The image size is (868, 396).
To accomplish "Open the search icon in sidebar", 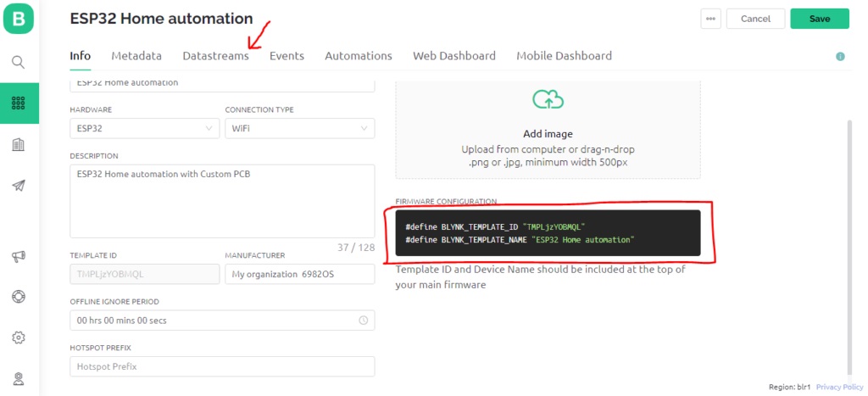I will click(19, 62).
